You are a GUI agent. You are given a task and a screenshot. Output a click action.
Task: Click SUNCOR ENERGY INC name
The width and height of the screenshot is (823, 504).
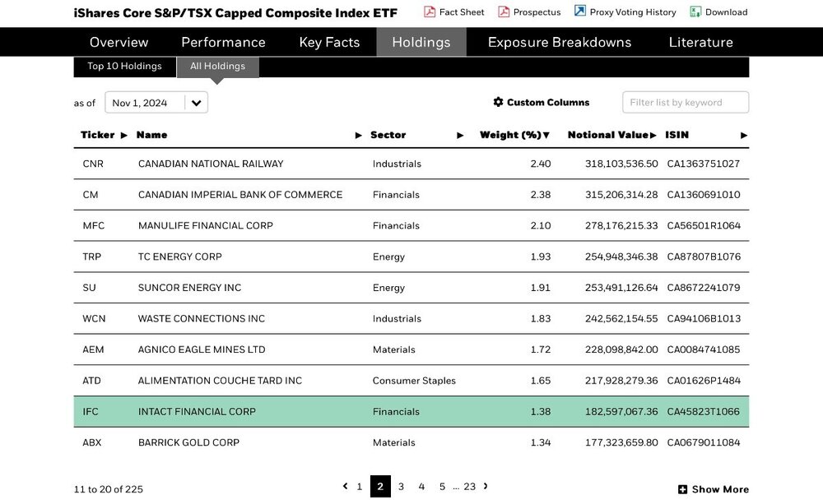pos(190,288)
